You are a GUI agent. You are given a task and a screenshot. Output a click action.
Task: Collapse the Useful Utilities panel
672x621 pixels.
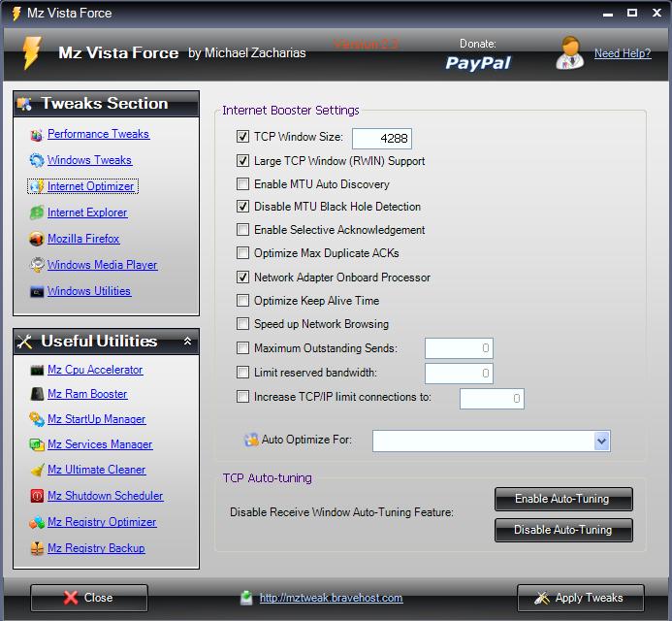pos(187,342)
